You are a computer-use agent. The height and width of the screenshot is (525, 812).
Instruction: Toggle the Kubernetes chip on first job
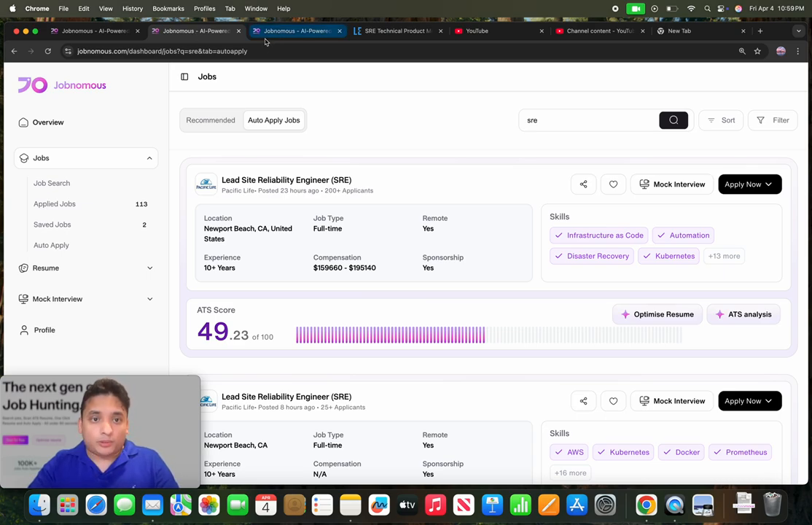pyautogui.click(x=668, y=256)
